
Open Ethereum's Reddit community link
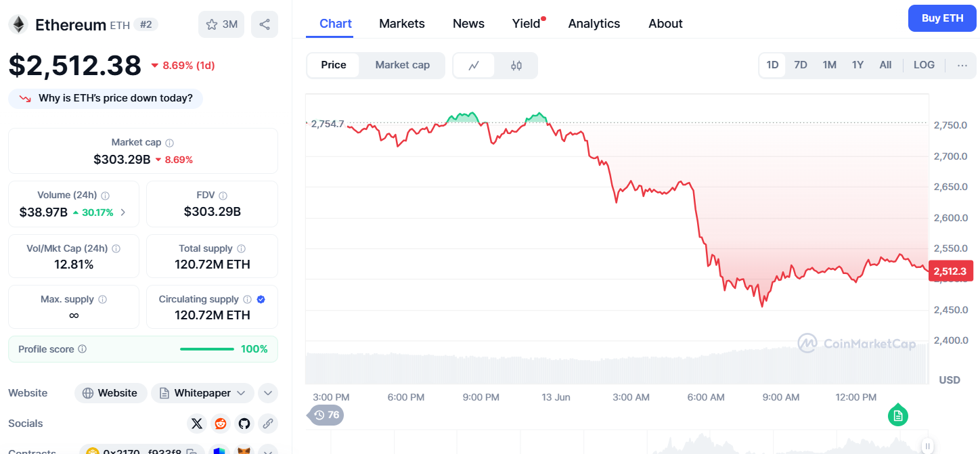(x=221, y=424)
